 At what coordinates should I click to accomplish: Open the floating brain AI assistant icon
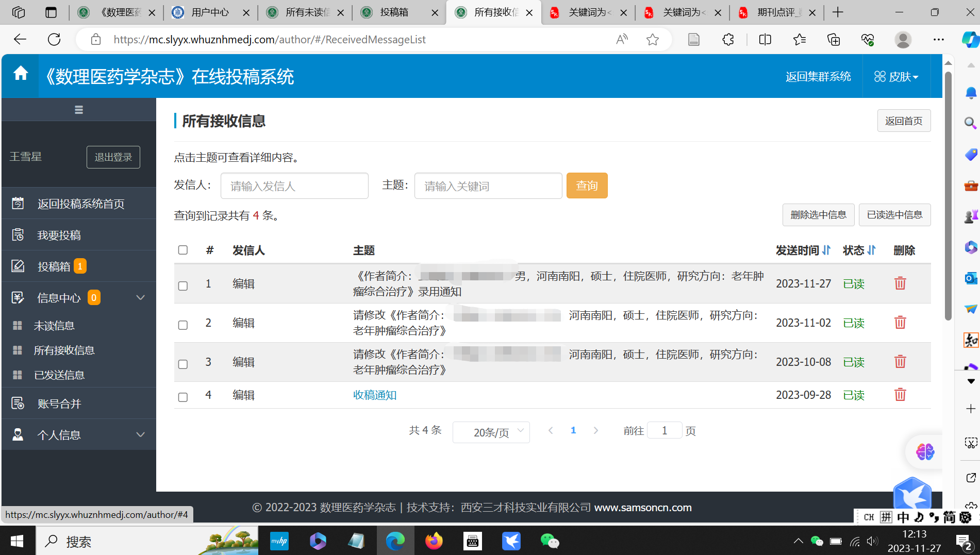coord(925,452)
